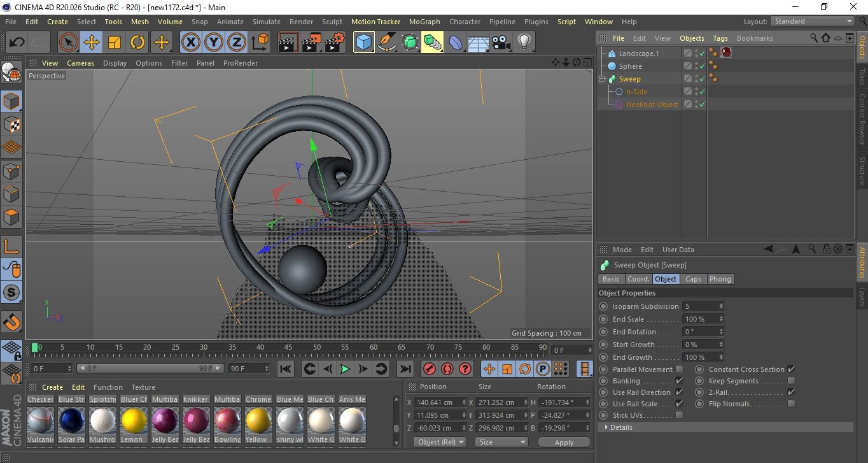868x463 pixels.
Task: Enable Flip Normals checkbox
Action: coord(792,404)
